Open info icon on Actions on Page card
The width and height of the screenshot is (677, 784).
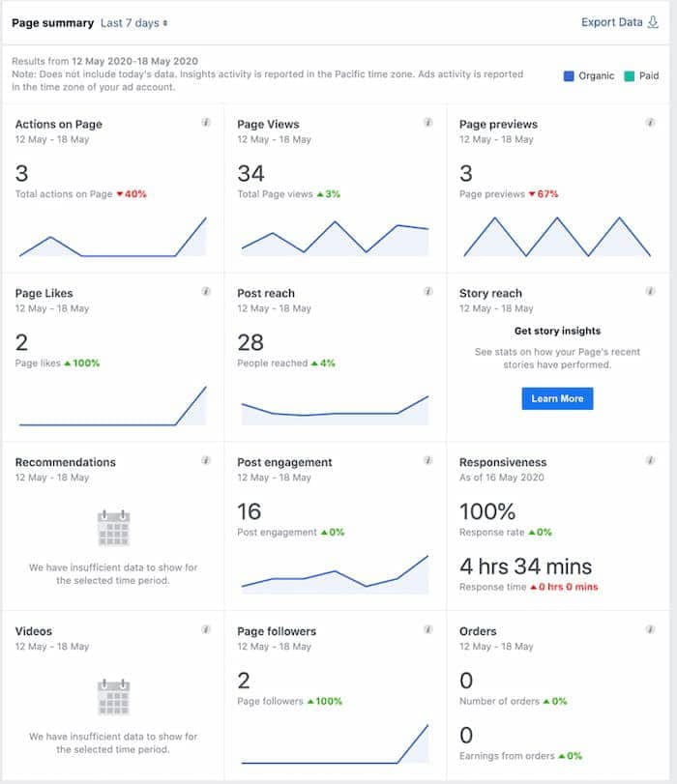tap(206, 122)
